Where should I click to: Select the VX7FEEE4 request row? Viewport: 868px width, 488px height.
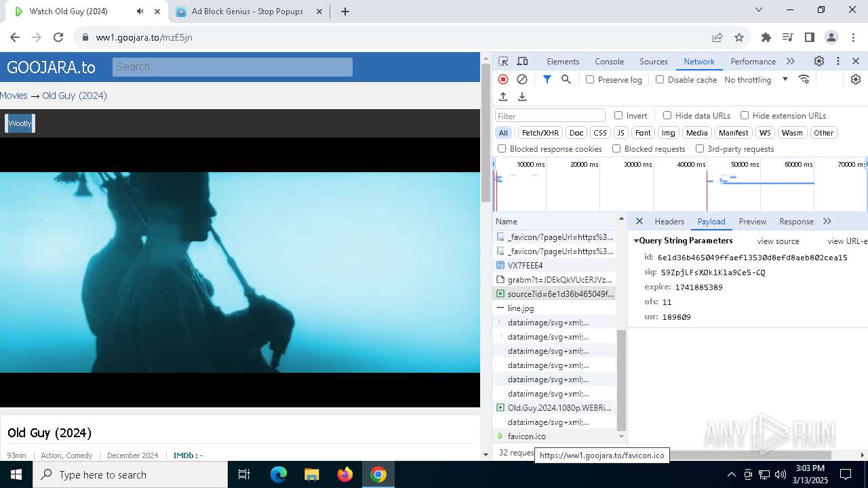(x=555, y=266)
